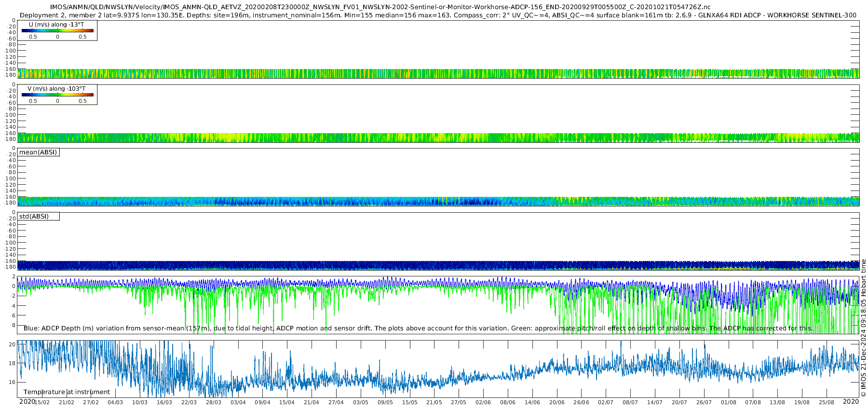The width and height of the screenshot is (868, 410).
Task: Select the 15/02 date tick on time axis
Action: (42, 402)
